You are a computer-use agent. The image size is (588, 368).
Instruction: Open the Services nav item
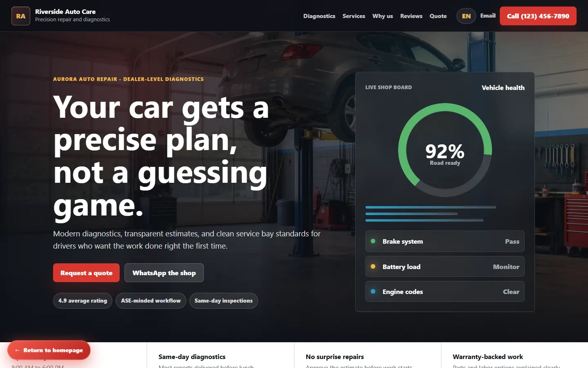tap(354, 16)
